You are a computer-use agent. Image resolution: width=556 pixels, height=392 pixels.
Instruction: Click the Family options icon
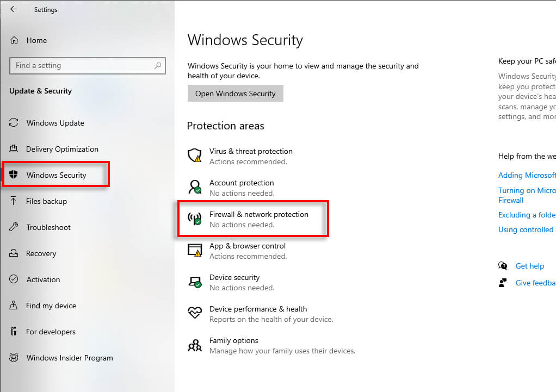point(194,345)
